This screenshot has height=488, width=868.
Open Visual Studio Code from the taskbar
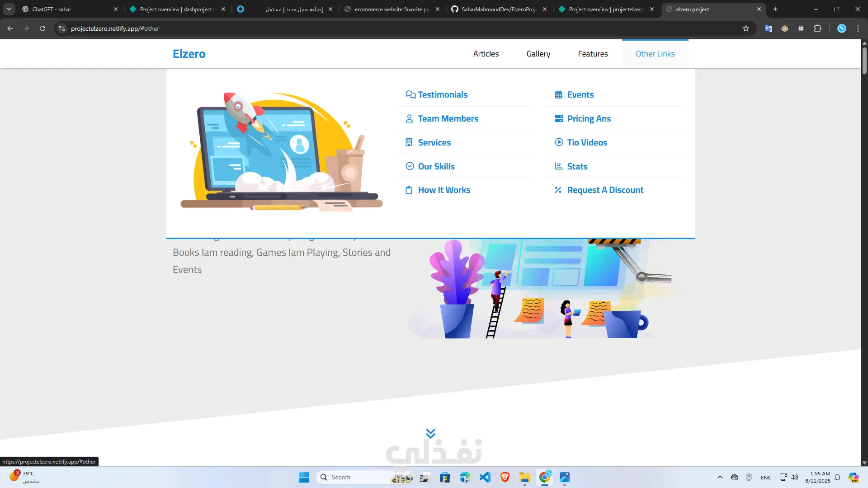(x=485, y=477)
